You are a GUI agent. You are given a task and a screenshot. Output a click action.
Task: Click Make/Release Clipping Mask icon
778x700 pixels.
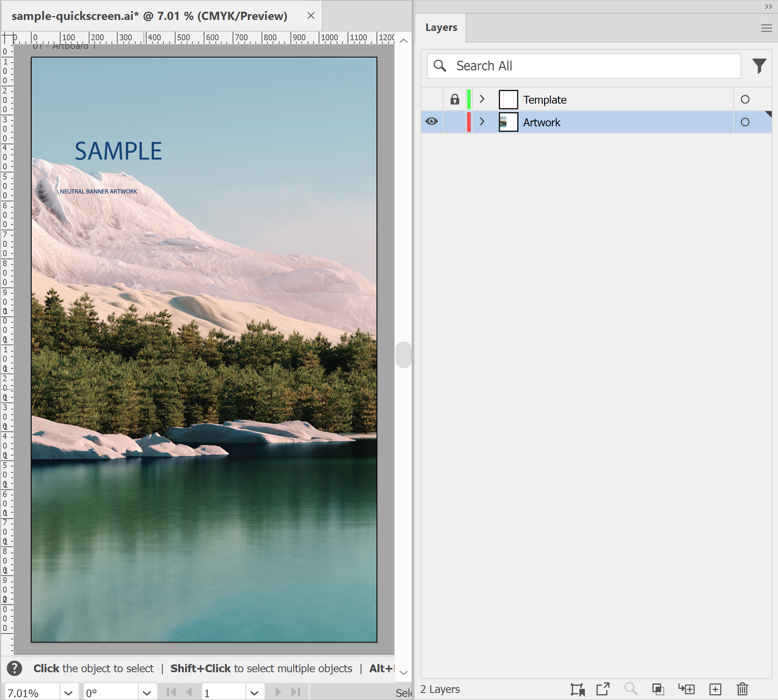[x=658, y=689]
